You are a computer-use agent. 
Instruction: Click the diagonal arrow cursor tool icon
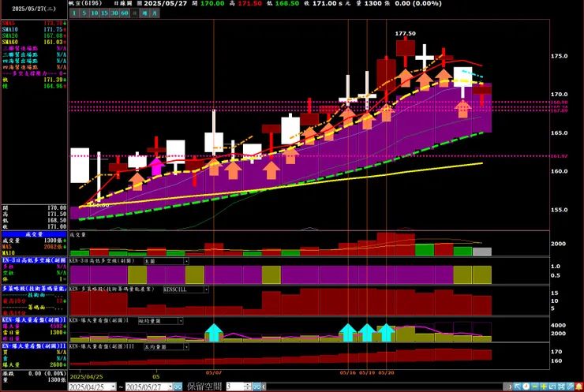pyautogui.click(x=517, y=387)
